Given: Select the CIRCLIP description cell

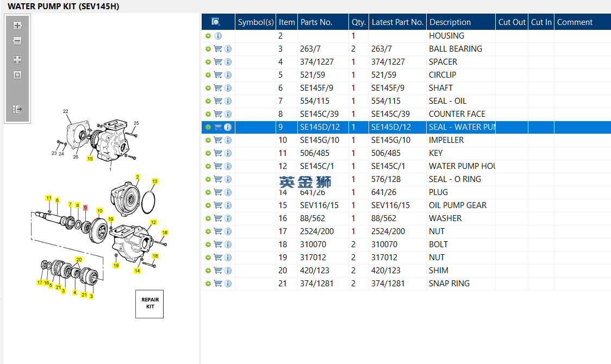Looking at the screenshot, I should pyautogui.click(x=461, y=75).
